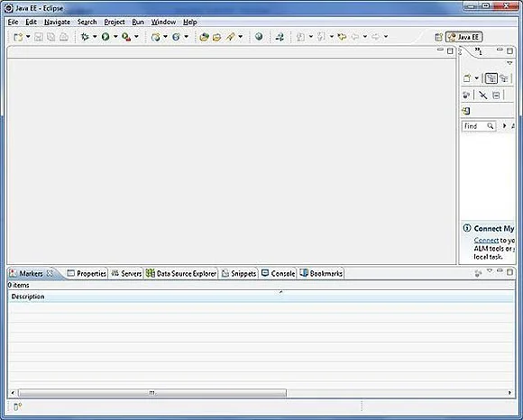The image size is (523, 420).
Task: Expand the Debug button dropdown arrow
Action: pyautogui.click(x=95, y=36)
